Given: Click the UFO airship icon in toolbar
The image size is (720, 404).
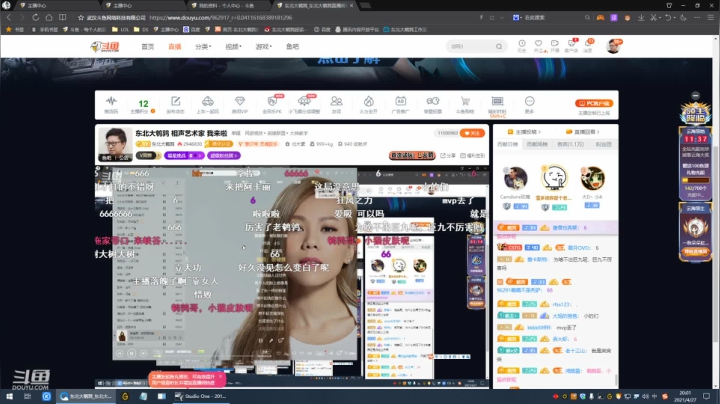Looking at the screenshot, I should 304,101.
